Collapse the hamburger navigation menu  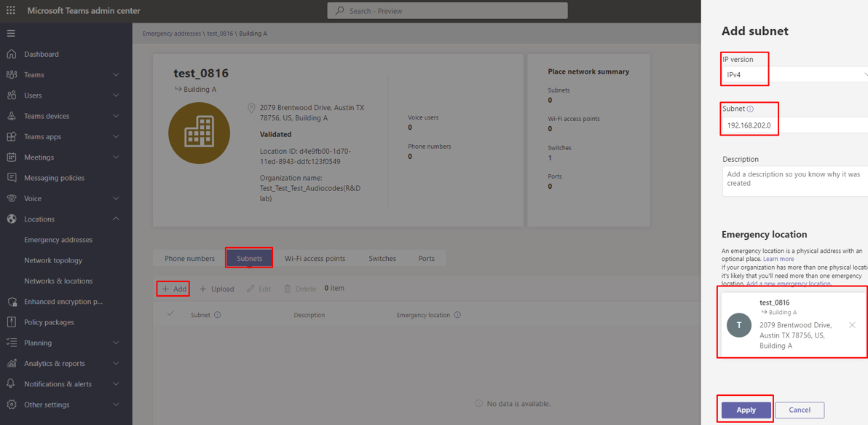coord(11,34)
